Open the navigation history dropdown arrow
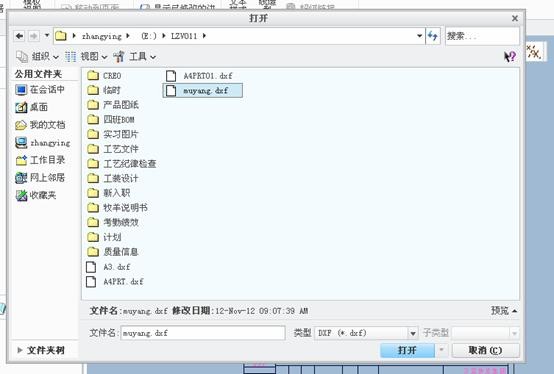This screenshot has height=374, width=554. pos(47,35)
